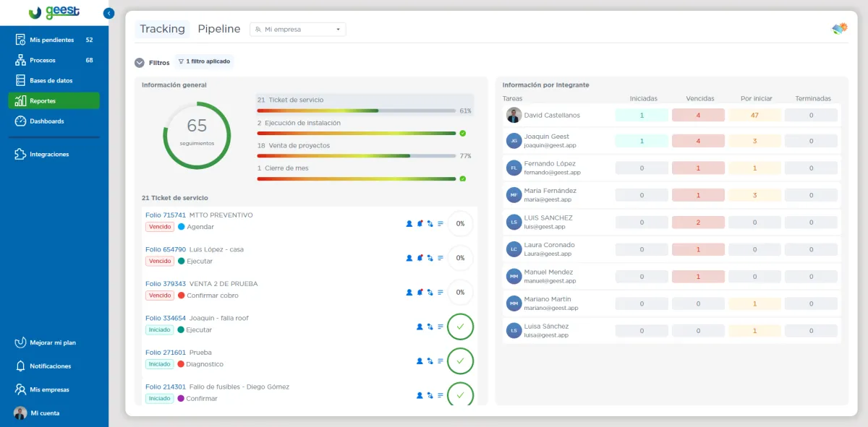Viewport: 868px width, 427px height.
Task: Click the Procesos hierarchy icon
Action: pos(20,60)
